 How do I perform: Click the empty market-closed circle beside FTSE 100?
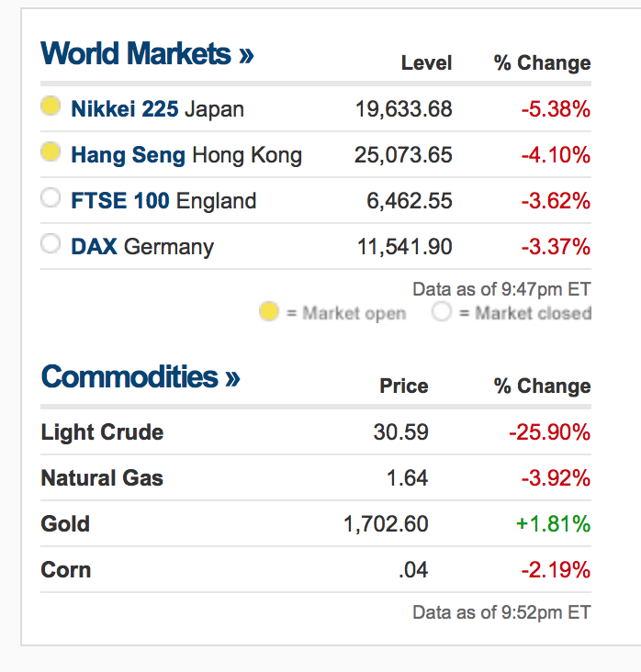51,198
